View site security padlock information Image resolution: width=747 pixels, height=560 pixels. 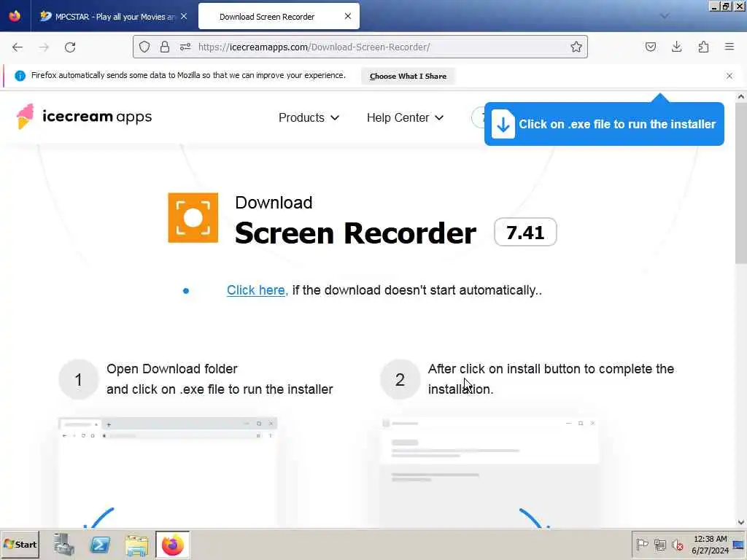(165, 47)
